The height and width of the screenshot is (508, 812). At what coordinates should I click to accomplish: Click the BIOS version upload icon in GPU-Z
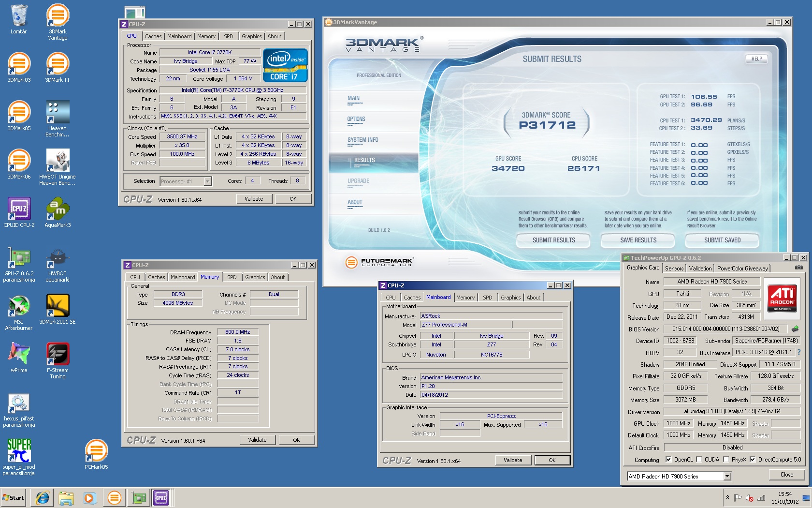tap(795, 329)
